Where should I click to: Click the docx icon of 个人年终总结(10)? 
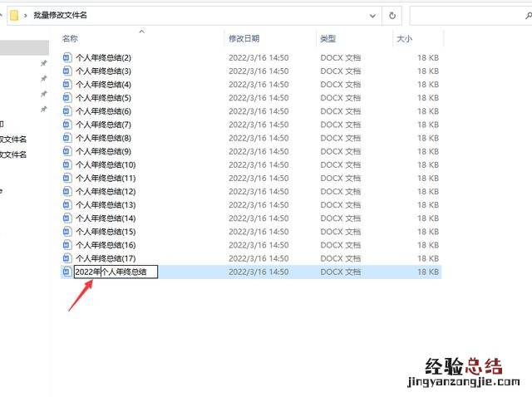point(67,164)
